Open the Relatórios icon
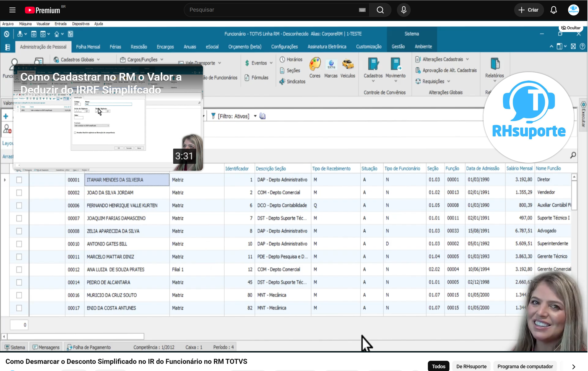 click(x=495, y=64)
